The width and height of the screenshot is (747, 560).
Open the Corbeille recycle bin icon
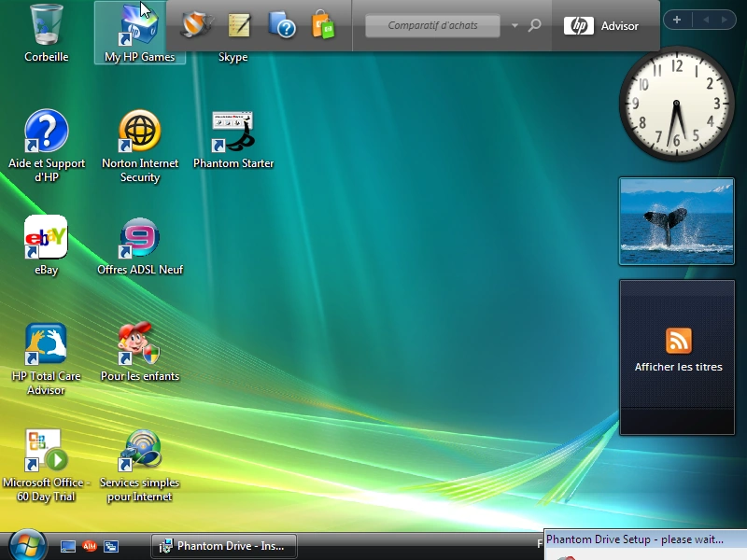pos(46,33)
